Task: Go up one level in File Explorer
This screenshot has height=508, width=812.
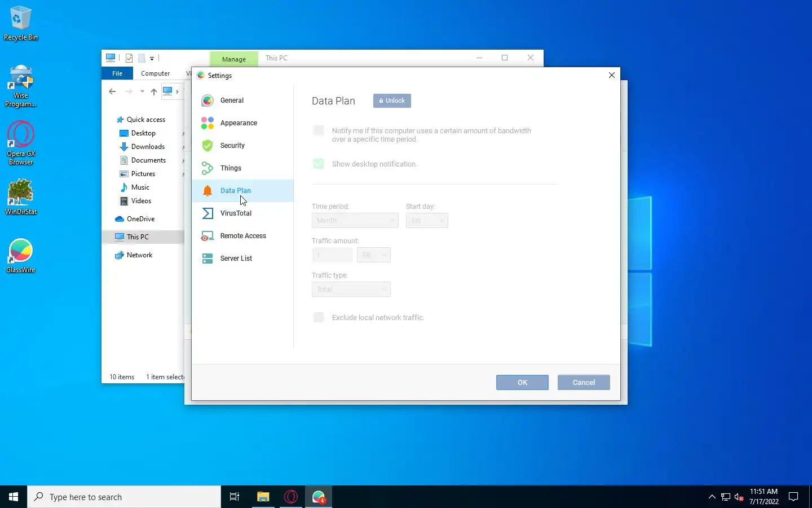Action: point(154,91)
